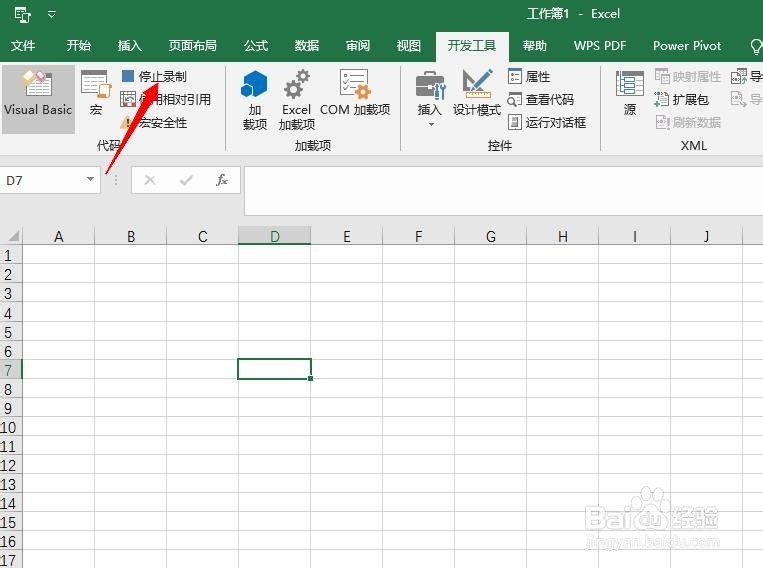Select row 16 header
This screenshot has height=568, width=763.
11,541
